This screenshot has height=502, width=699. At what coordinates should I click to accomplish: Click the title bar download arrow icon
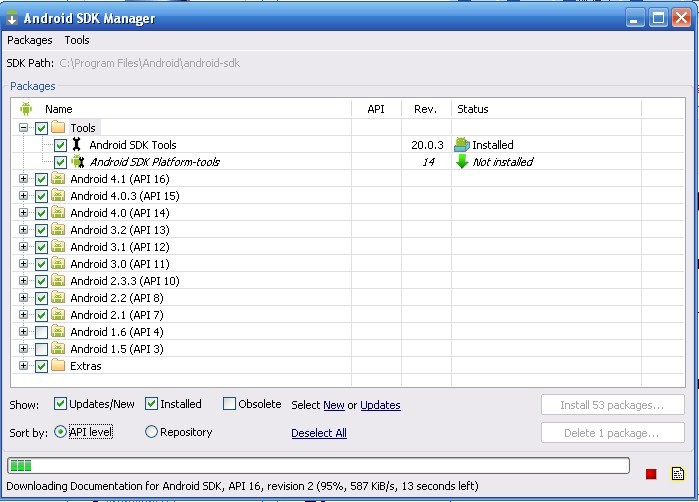pyautogui.click(x=12, y=18)
